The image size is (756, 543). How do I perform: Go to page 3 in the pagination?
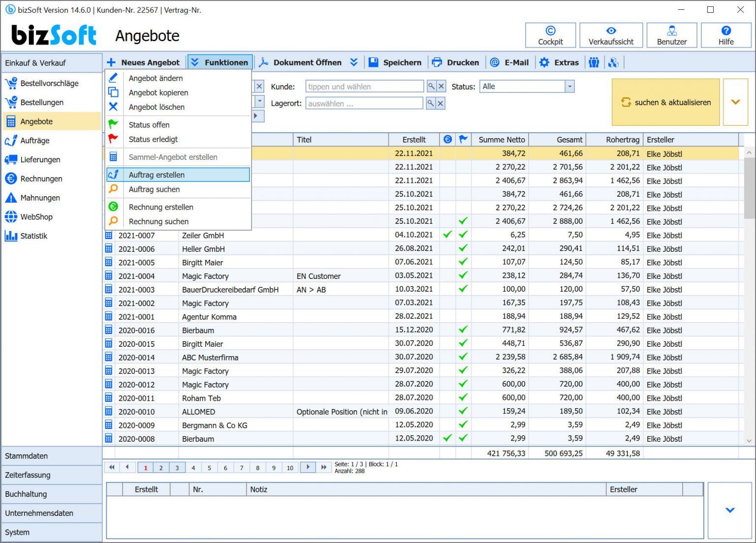[x=177, y=467]
